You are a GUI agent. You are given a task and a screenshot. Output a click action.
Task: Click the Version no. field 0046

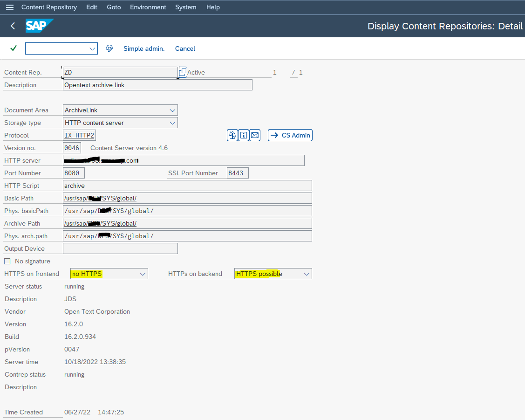click(72, 148)
